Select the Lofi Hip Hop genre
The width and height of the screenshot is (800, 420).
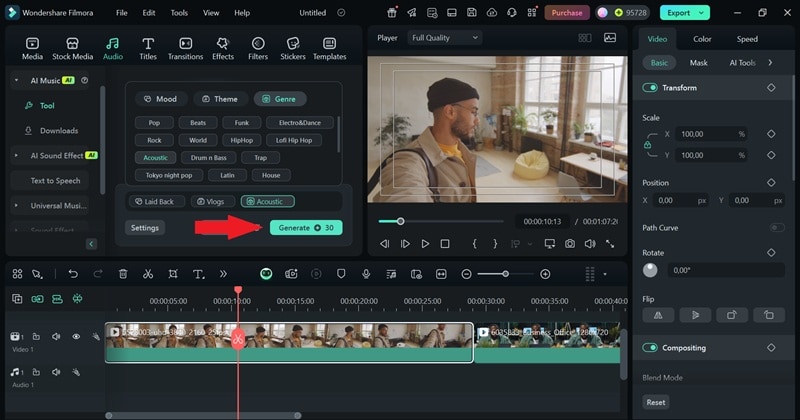click(294, 140)
